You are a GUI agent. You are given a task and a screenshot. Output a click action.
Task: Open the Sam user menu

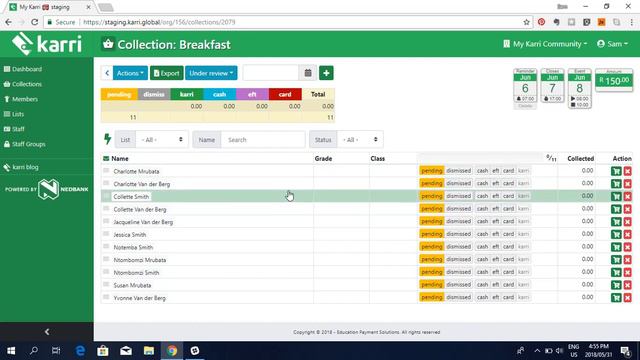pyautogui.click(x=612, y=44)
